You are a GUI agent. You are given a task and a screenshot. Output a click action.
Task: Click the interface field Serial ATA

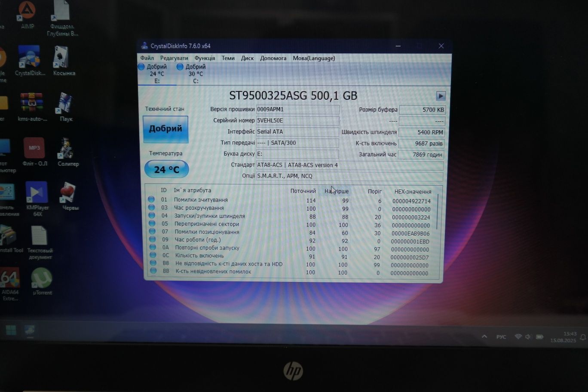tap(297, 132)
